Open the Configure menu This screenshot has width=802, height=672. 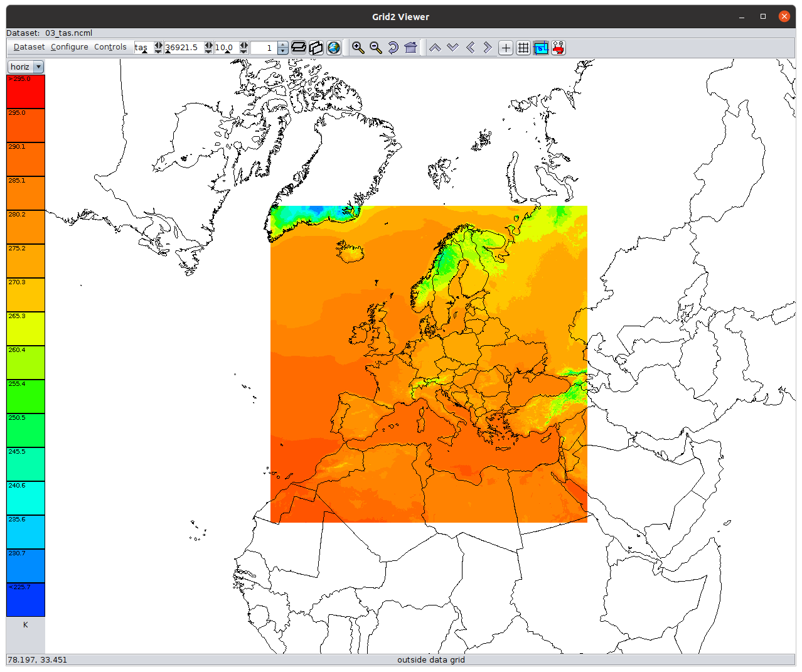pos(70,47)
